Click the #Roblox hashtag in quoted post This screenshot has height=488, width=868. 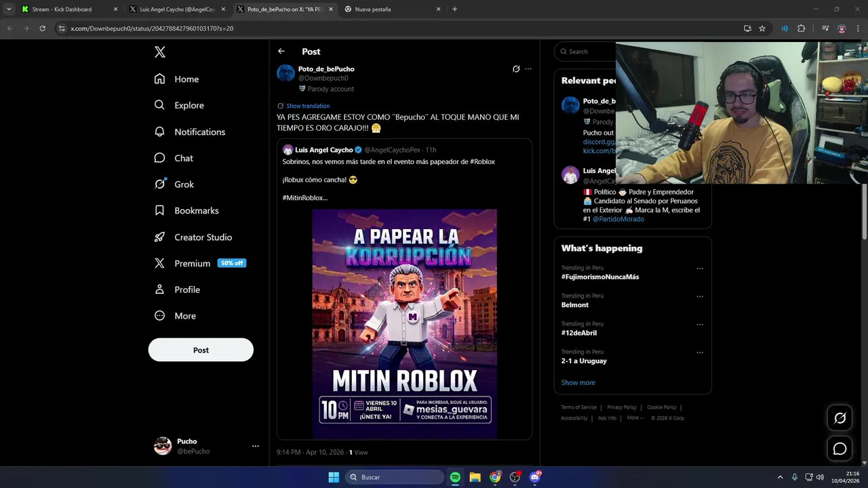482,162
